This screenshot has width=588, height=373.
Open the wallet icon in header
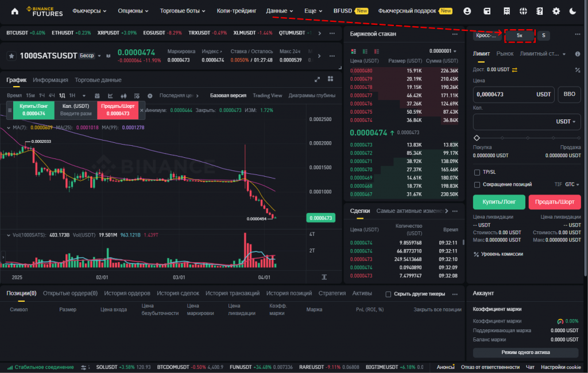(x=487, y=11)
